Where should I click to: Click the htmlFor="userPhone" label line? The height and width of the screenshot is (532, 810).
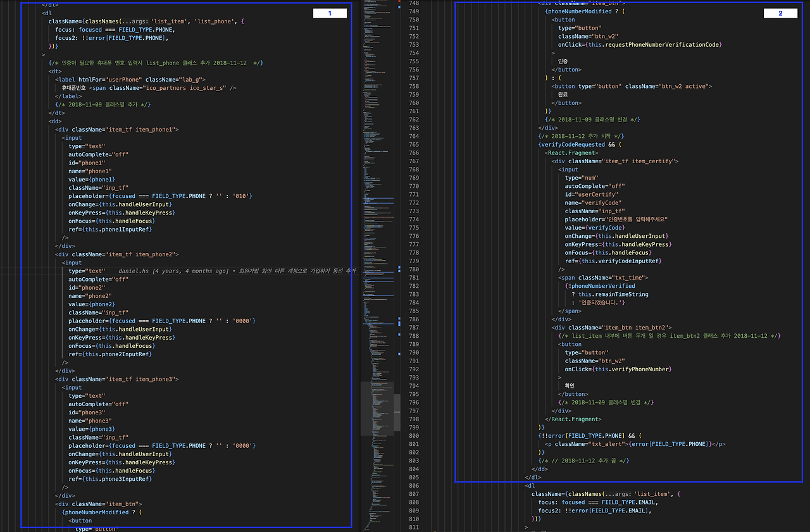(x=130, y=79)
